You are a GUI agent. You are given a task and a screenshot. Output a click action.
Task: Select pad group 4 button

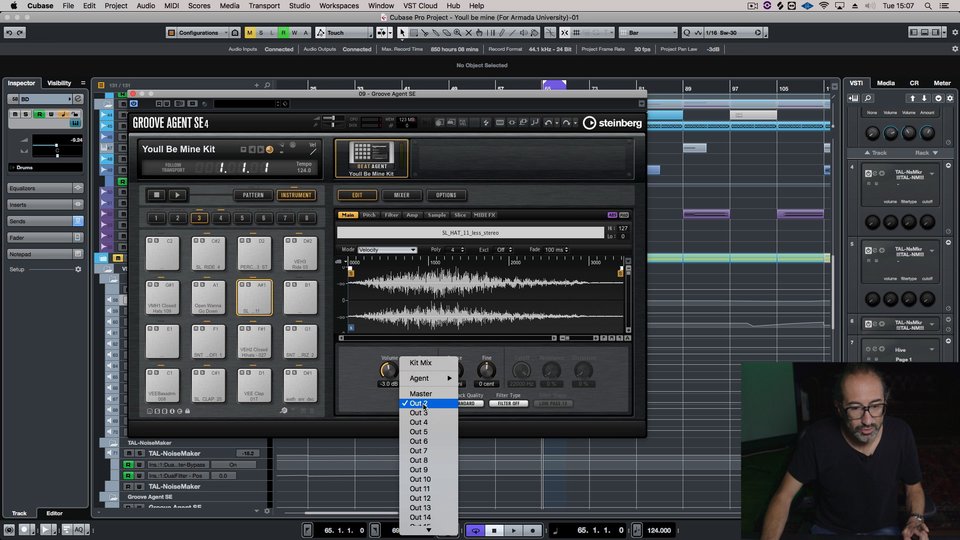[220, 218]
